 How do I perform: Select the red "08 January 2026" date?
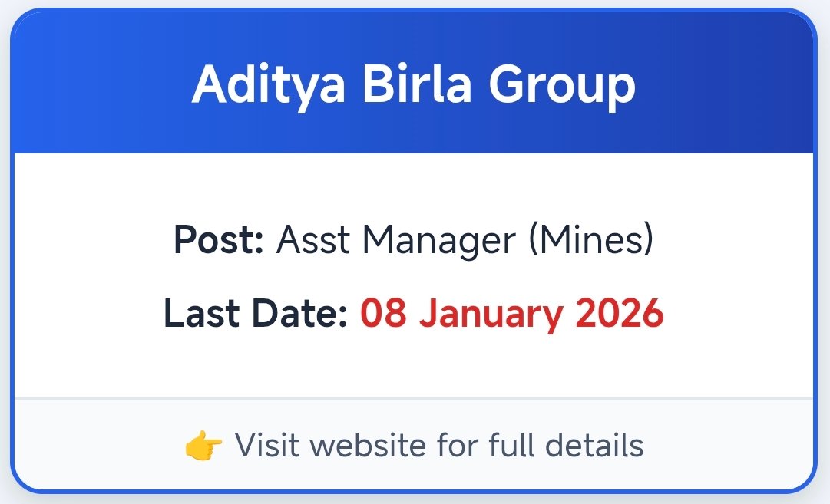tap(511, 314)
